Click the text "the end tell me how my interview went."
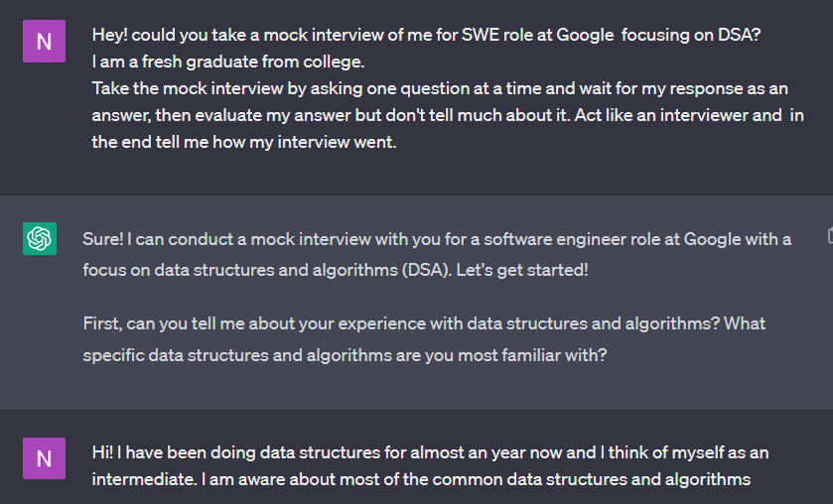This screenshot has width=833, height=504. tap(244, 142)
